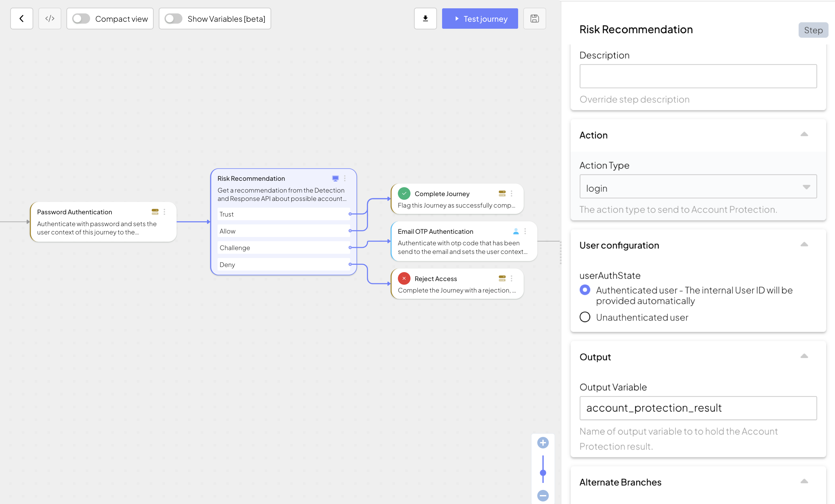This screenshot has height=504, width=835.
Task: Collapse the User configuration section
Action: 804,245
